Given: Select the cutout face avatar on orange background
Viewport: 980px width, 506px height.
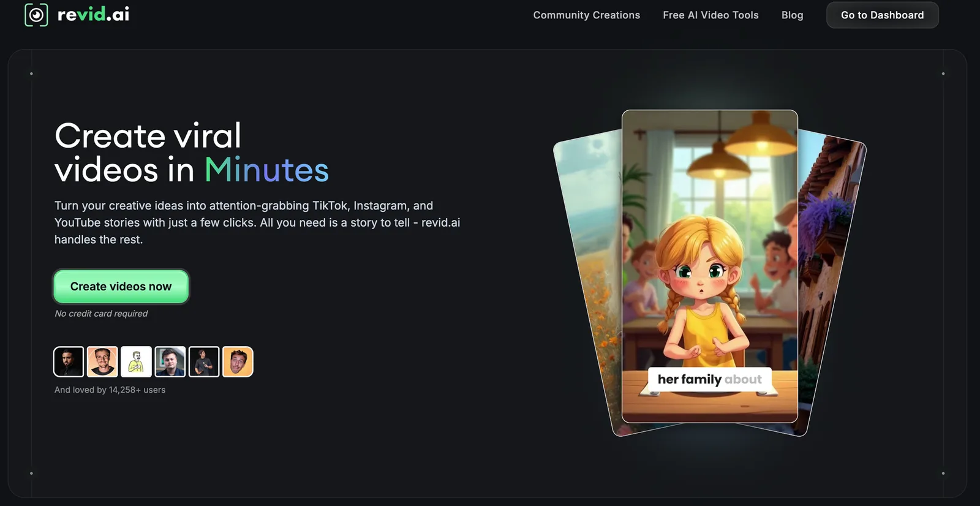Looking at the screenshot, I should 238,361.
